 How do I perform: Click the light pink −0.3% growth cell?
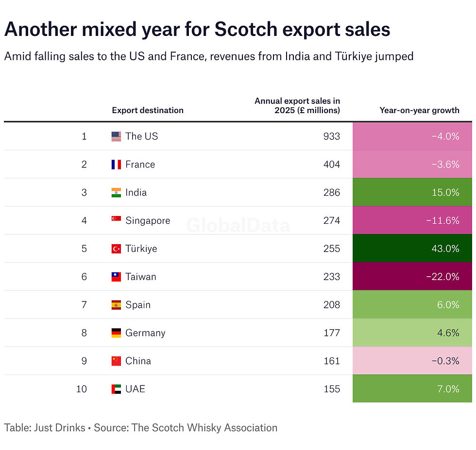pos(412,361)
